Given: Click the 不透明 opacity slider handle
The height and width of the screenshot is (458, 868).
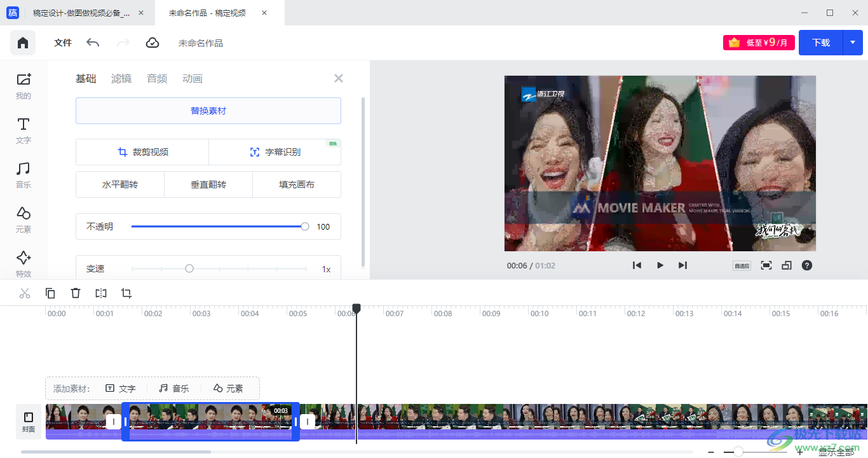Looking at the screenshot, I should (305, 226).
